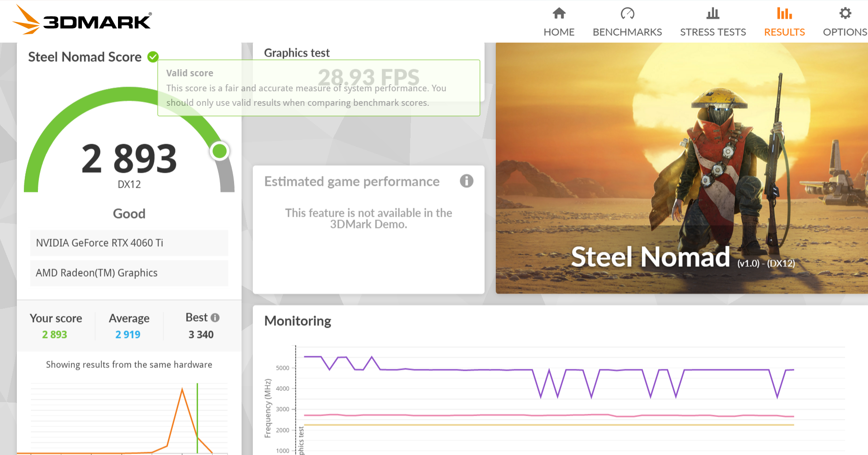
Task: Click the orange score distribution peak
Action: (x=182, y=390)
